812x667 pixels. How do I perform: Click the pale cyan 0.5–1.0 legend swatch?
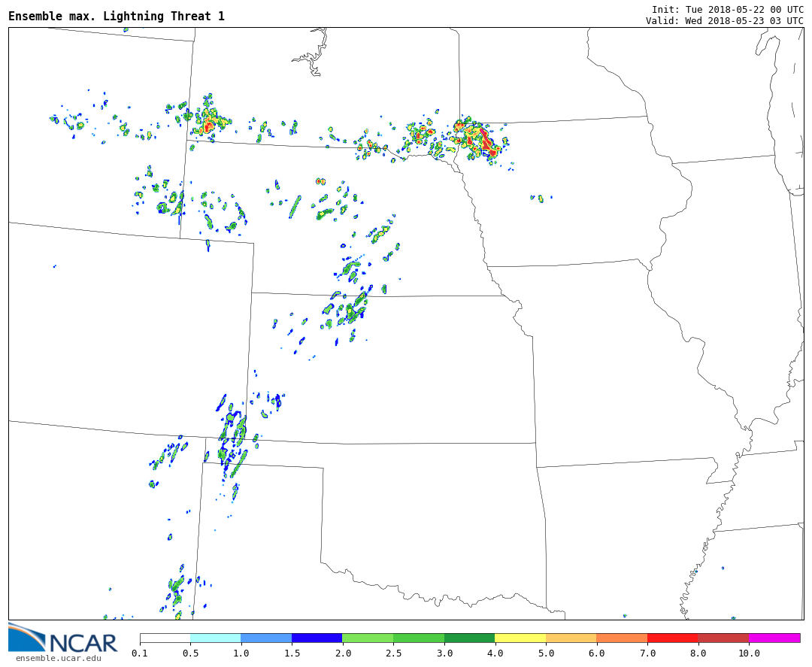(215, 638)
